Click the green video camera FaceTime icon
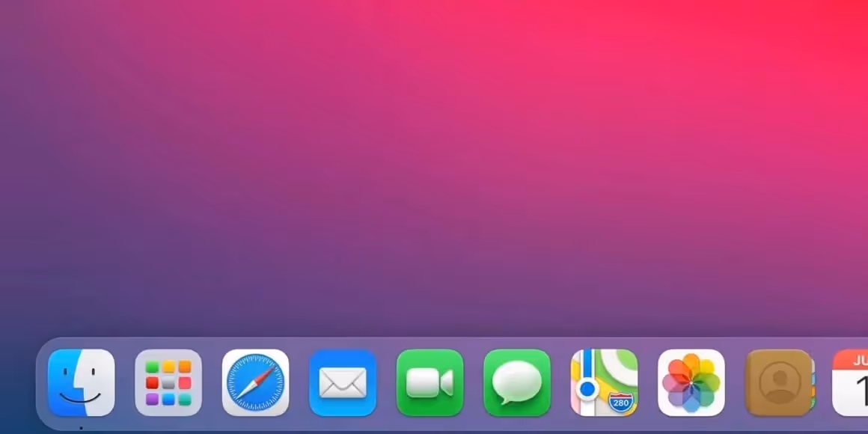The width and height of the screenshot is (868, 434). [430, 384]
